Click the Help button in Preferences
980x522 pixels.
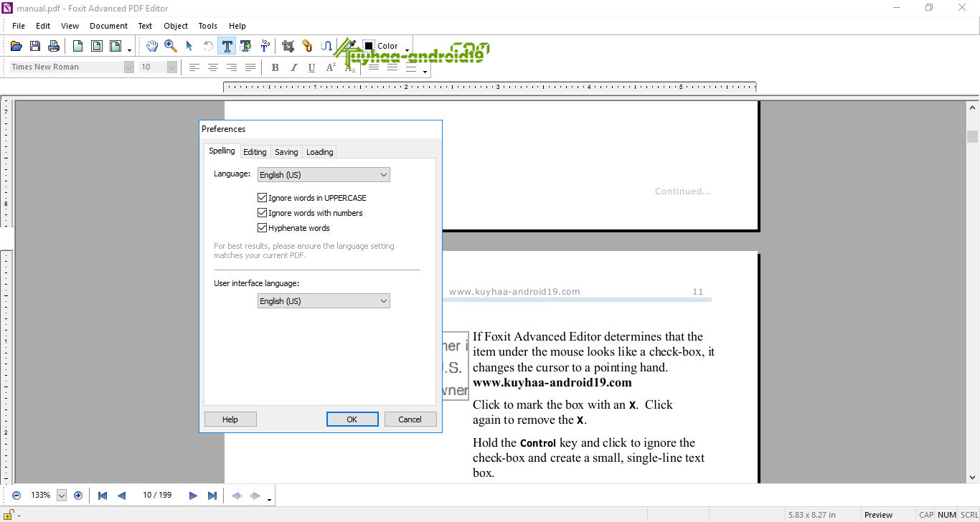click(x=230, y=419)
